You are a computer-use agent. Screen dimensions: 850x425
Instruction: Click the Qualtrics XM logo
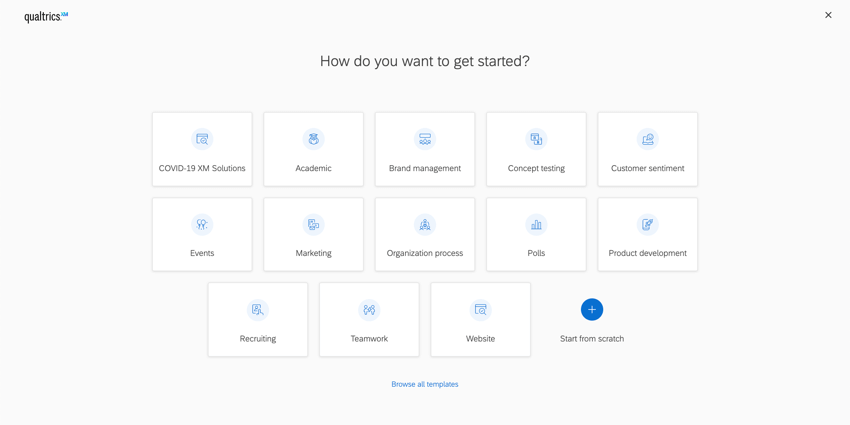point(46,17)
